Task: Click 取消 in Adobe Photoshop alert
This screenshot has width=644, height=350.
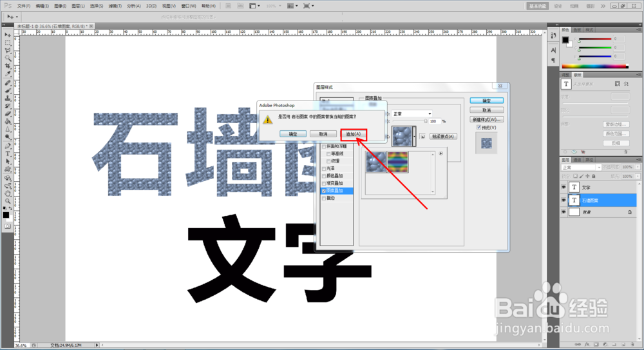Action: 323,134
